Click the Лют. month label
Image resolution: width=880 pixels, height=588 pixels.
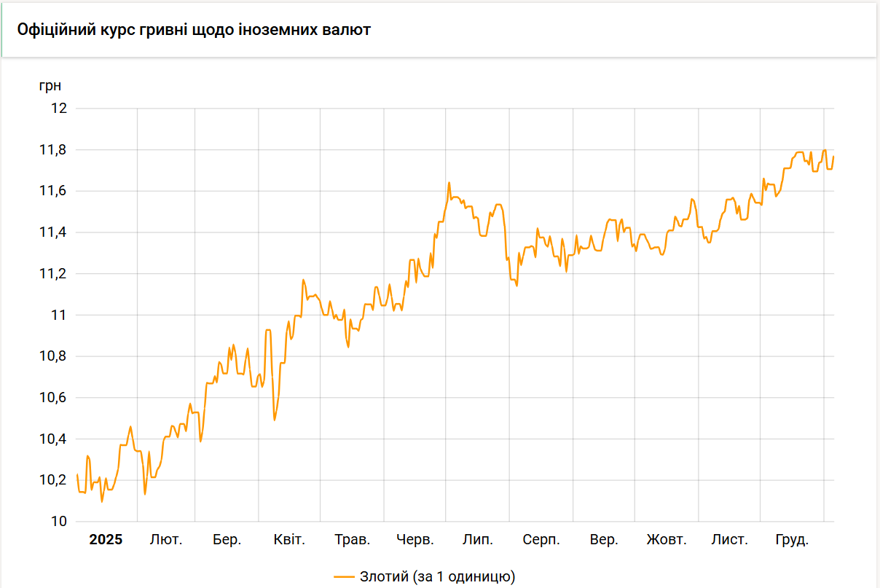click(x=166, y=540)
